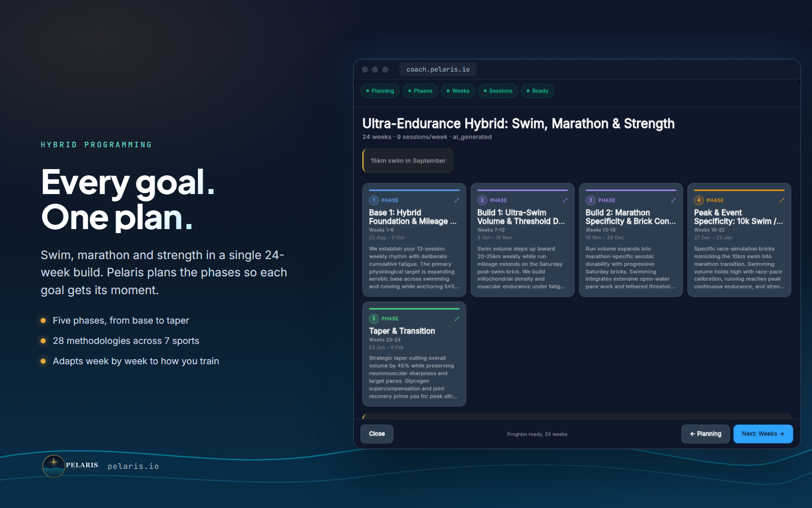
Task: Click the 'Every goal. One plan.' headline
Action: [x=128, y=200]
